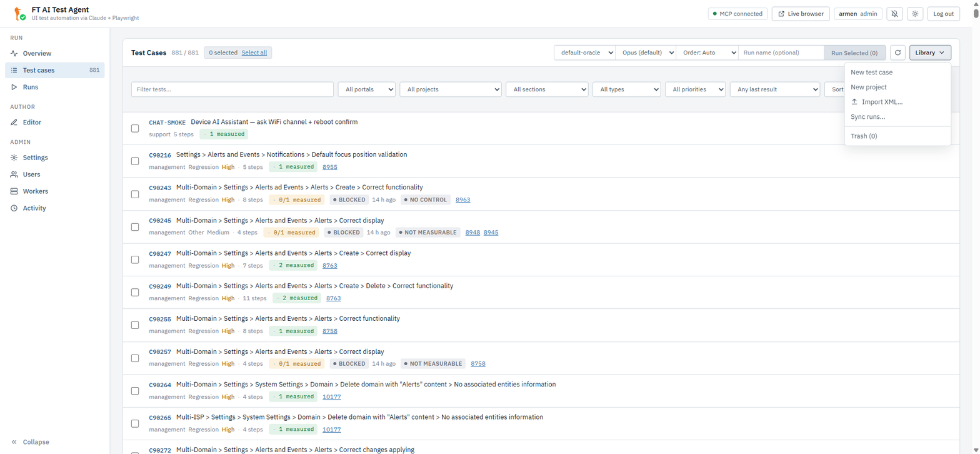980x454 pixels.
Task: Click the upload icon next to Import XML
Action: click(x=854, y=102)
